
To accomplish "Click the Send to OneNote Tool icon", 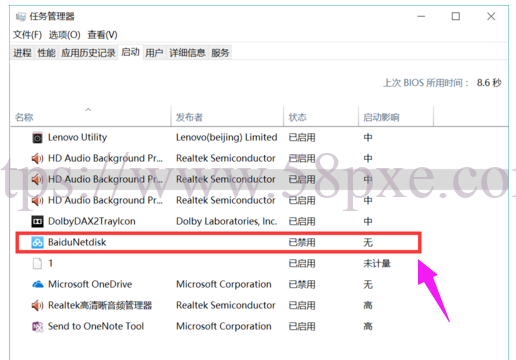I will (x=37, y=326).
